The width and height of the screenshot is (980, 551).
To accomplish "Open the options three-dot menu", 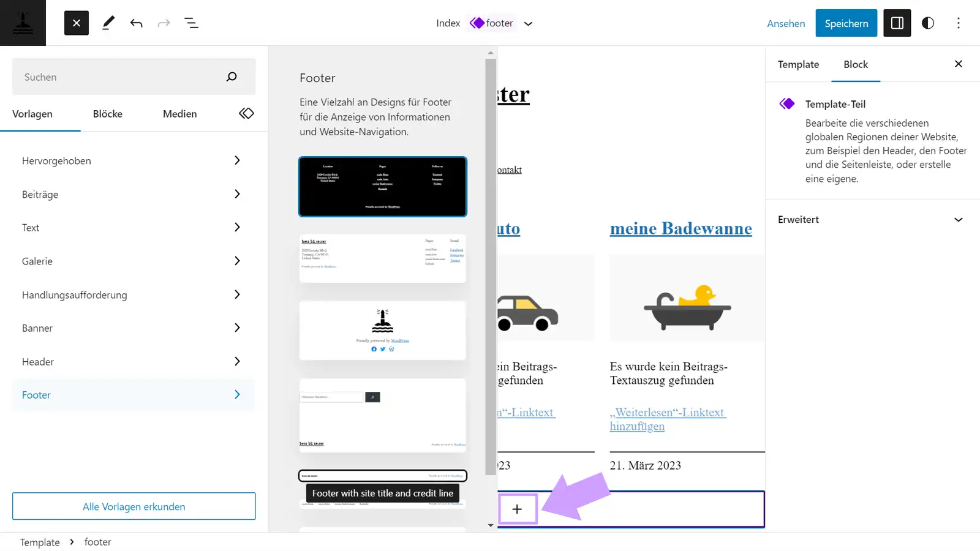I will (x=959, y=23).
